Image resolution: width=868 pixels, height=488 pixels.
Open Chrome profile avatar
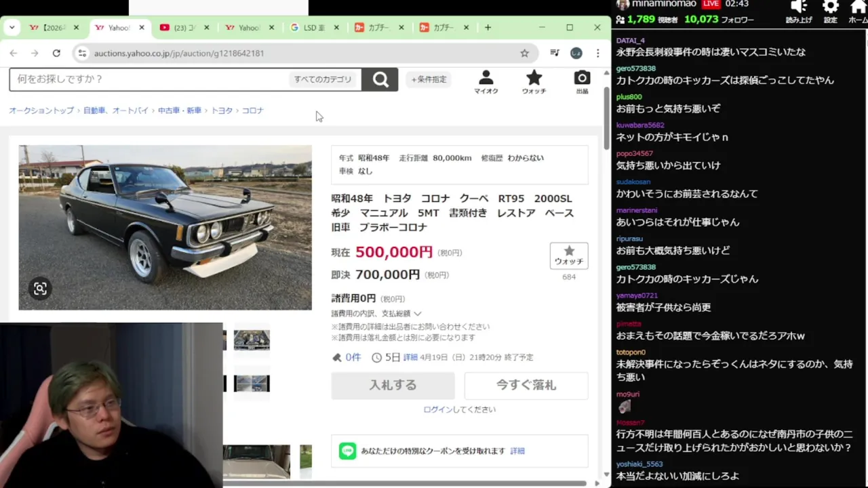pos(576,53)
